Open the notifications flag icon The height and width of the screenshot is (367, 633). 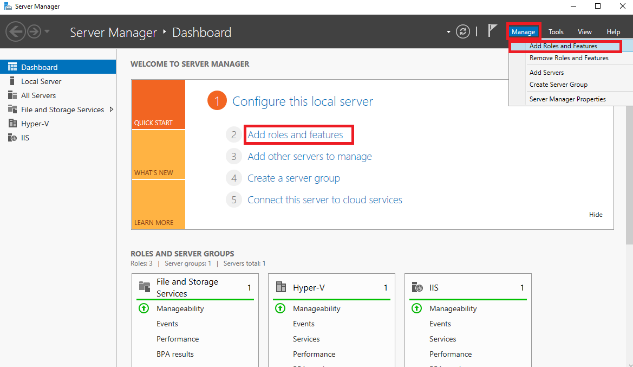click(491, 31)
